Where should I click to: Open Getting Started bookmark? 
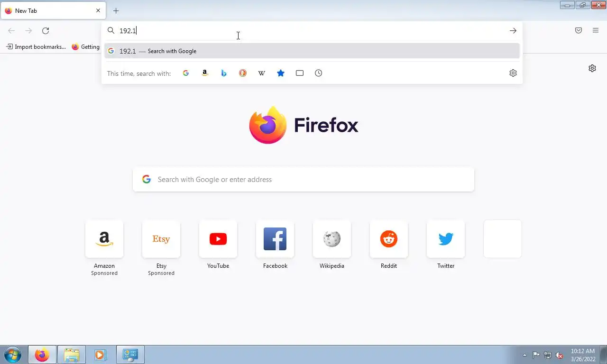(x=86, y=47)
